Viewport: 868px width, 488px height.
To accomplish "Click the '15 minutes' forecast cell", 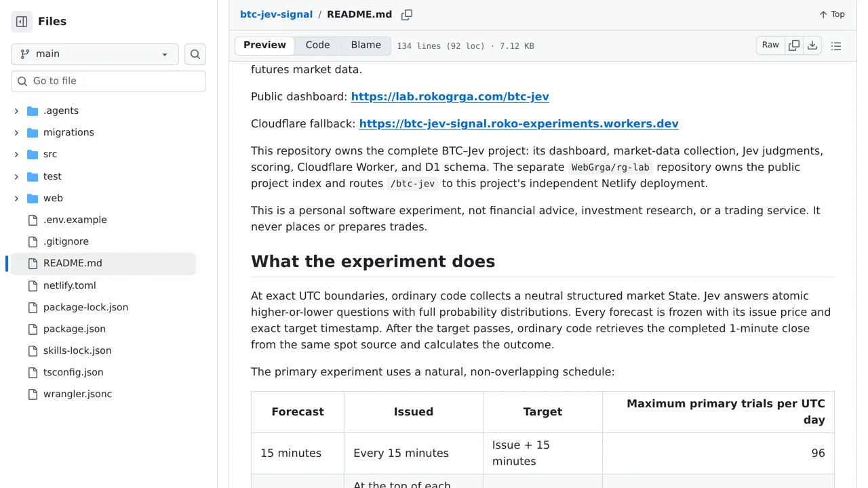I will [298, 453].
